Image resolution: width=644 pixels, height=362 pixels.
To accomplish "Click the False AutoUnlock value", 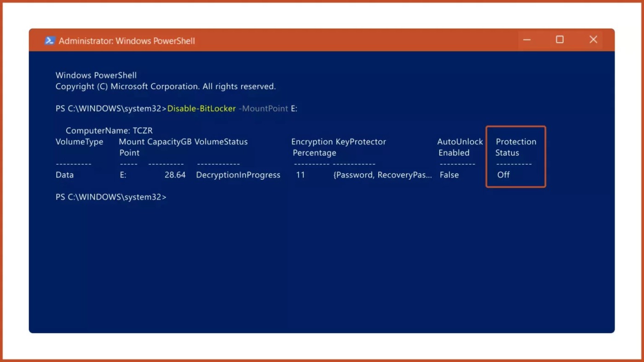I will [449, 175].
